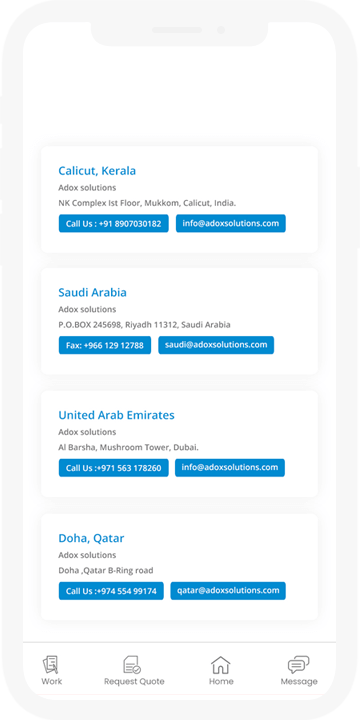
Task: Call the Qatar number +974 554 99174
Action: [111, 591]
